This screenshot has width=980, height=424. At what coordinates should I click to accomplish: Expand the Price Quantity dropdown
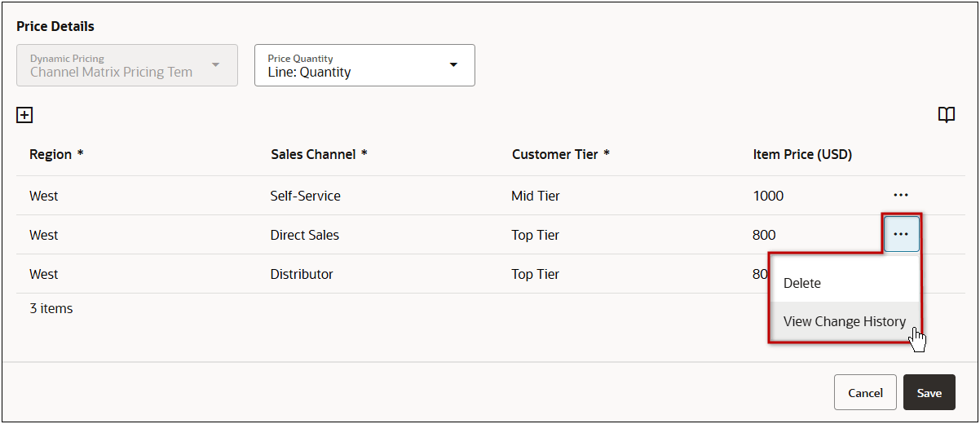tap(364, 65)
